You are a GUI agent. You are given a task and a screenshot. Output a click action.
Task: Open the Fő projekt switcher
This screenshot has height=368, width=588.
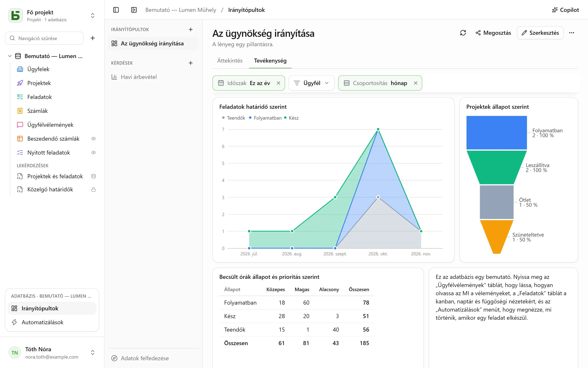(52, 16)
